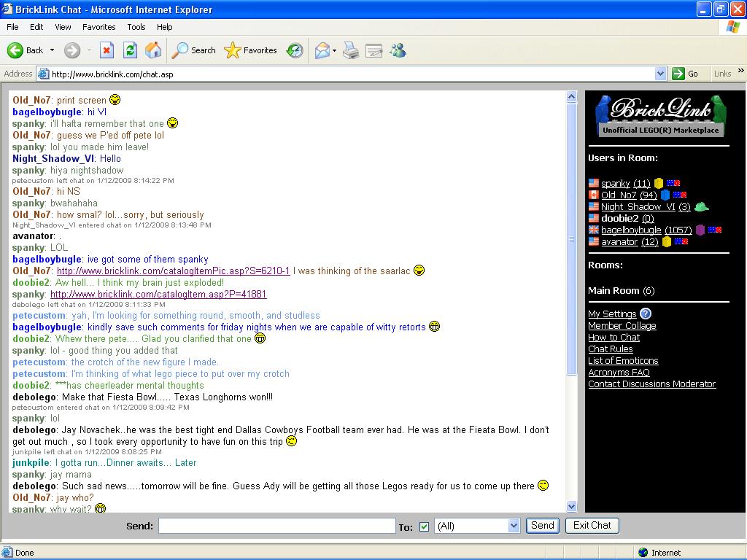The width and height of the screenshot is (747, 560).
Task: Click the purple brick icon next to bagelboybugle
Action: 700,230
